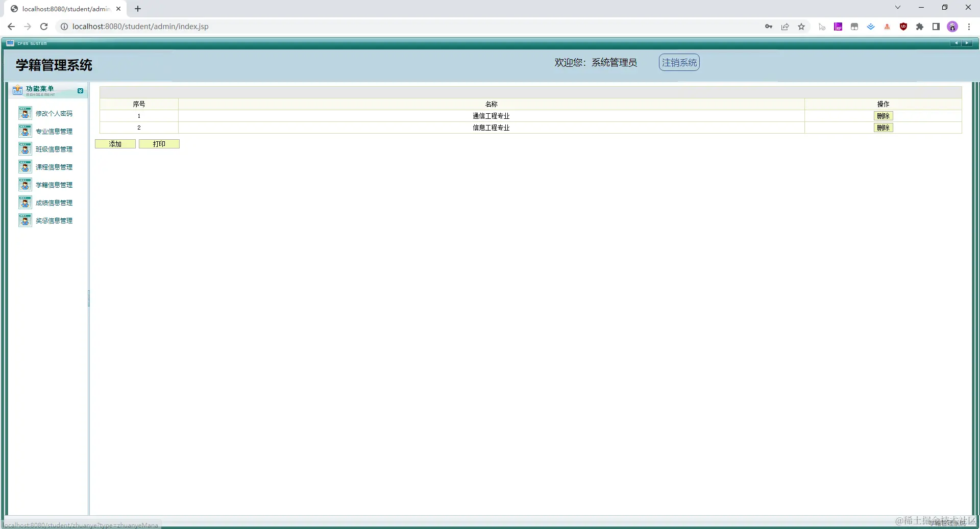Close the localhost browser tab
This screenshot has height=529, width=980.
[118, 9]
